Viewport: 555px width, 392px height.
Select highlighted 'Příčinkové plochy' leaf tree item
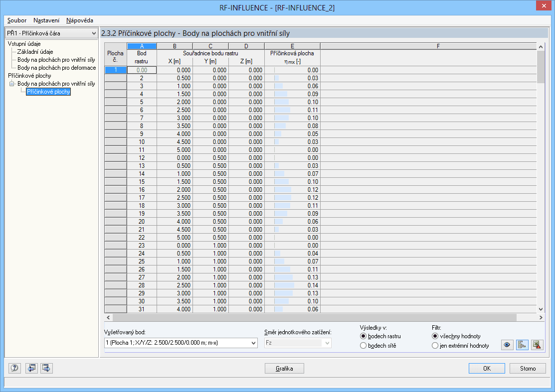48,92
